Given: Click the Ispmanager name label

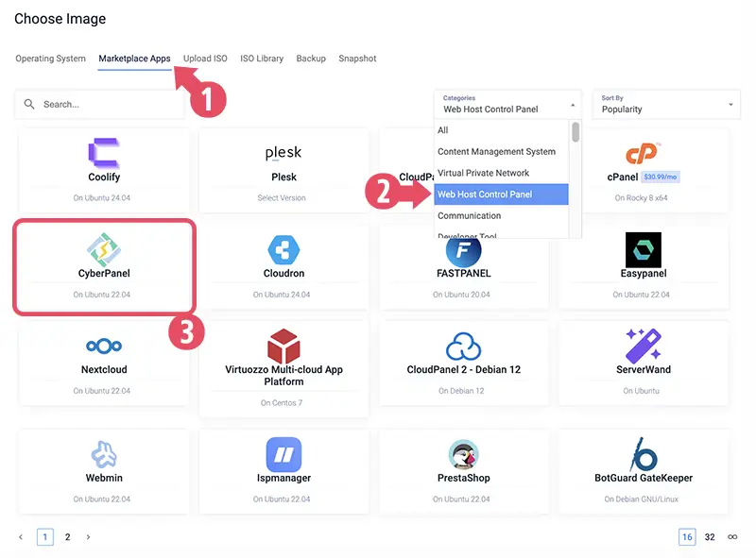Looking at the screenshot, I should [284, 478].
